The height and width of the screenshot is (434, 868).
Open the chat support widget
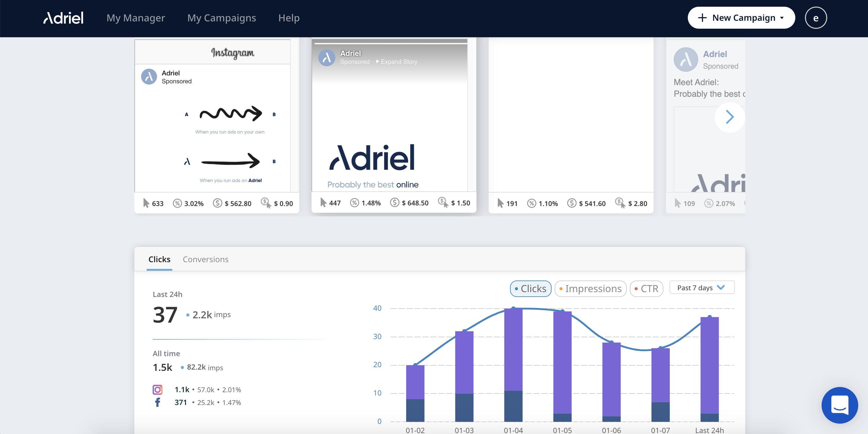pyautogui.click(x=839, y=405)
